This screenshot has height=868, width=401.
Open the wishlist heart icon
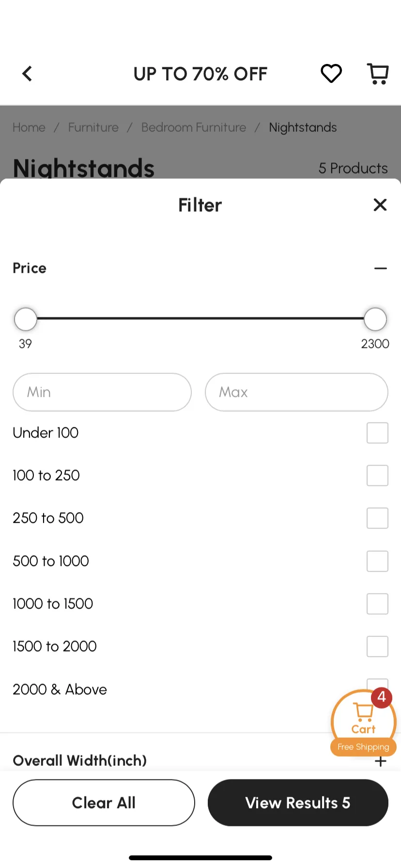pyautogui.click(x=331, y=74)
